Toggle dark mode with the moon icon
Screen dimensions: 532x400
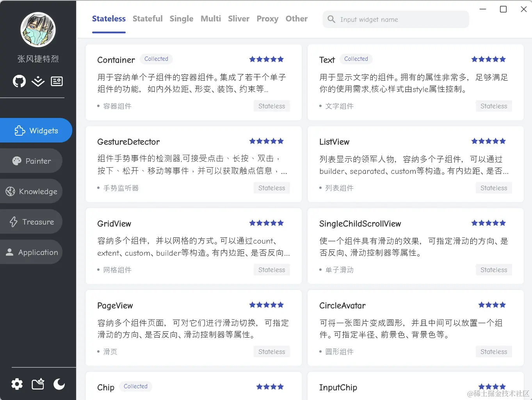59,384
